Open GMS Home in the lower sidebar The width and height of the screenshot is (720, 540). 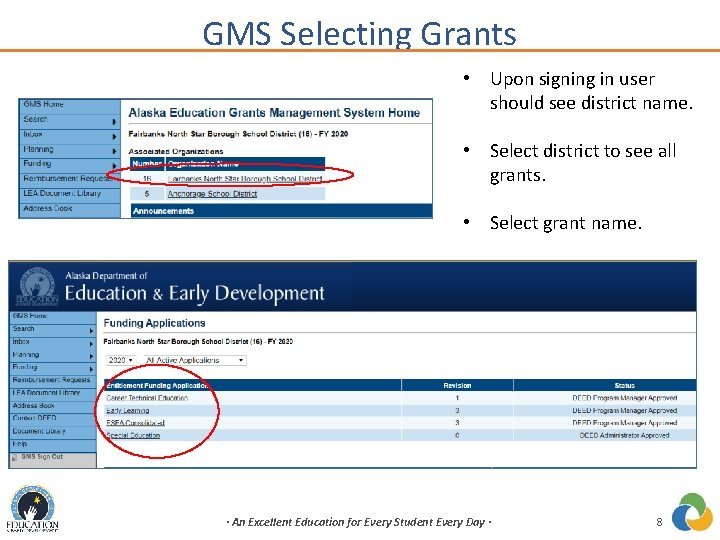click(30, 316)
